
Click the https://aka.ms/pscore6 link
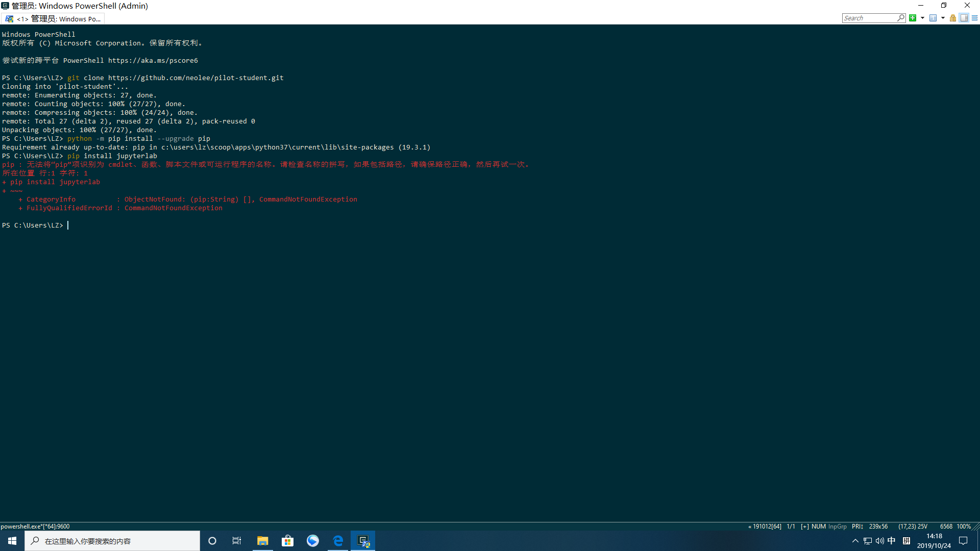click(152, 60)
